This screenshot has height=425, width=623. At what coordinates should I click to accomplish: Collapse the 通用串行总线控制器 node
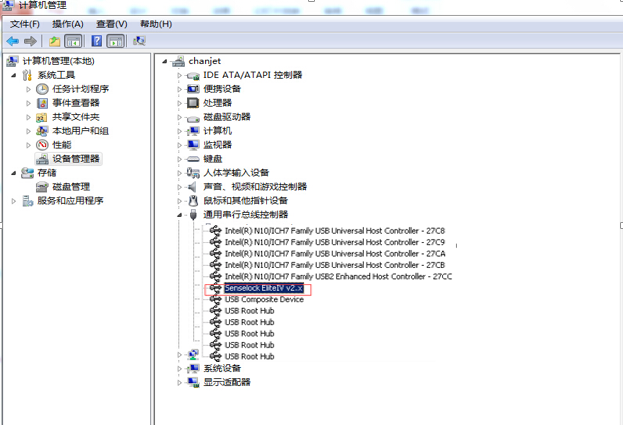pos(180,215)
